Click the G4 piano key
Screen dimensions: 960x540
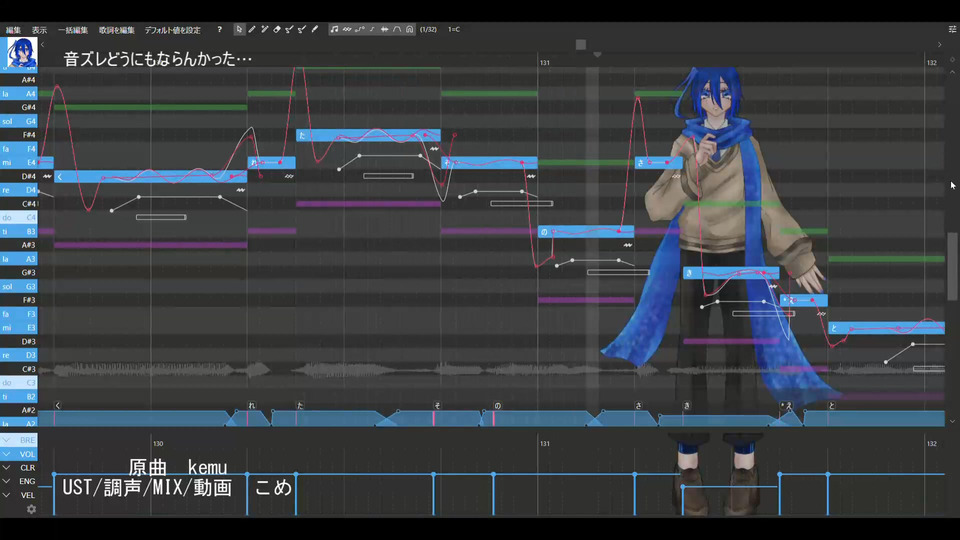19,121
